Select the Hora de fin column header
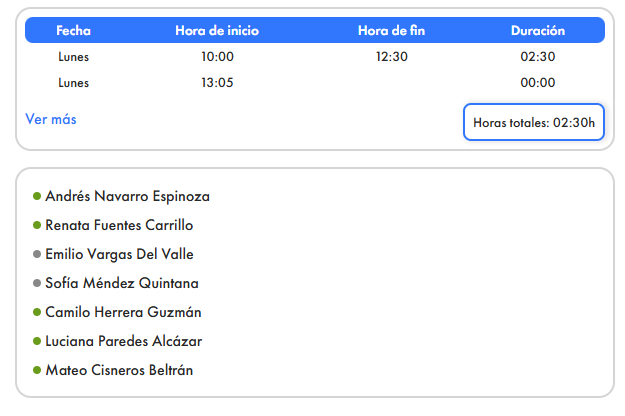 point(391,31)
